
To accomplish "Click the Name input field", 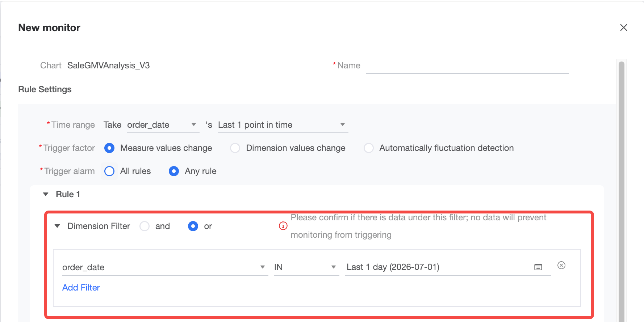I will pos(467,65).
